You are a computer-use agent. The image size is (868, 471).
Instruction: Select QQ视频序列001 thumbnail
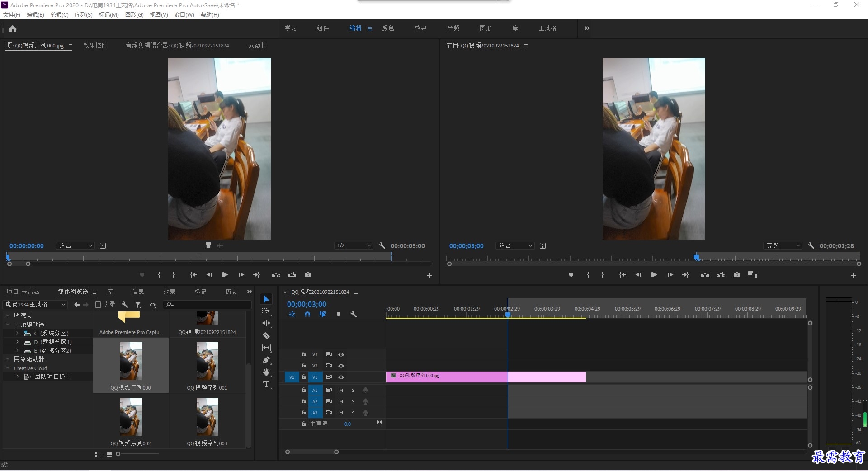[207, 361]
